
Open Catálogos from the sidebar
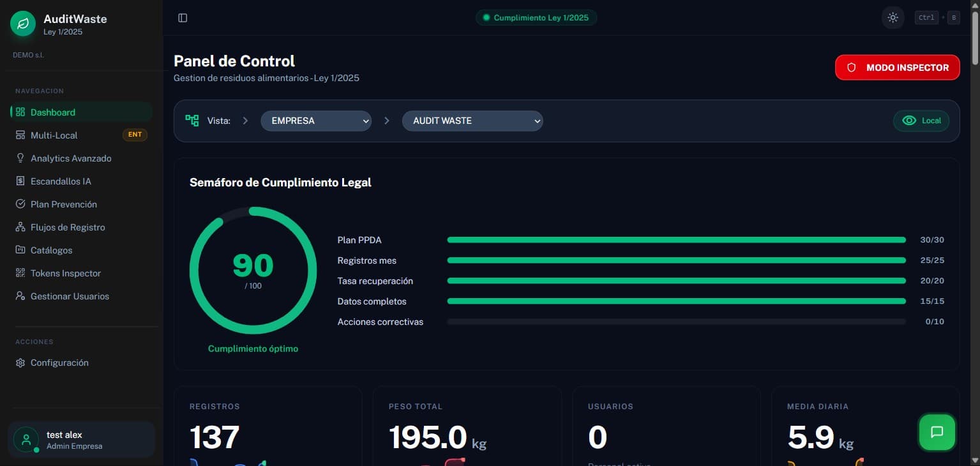pos(51,250)
